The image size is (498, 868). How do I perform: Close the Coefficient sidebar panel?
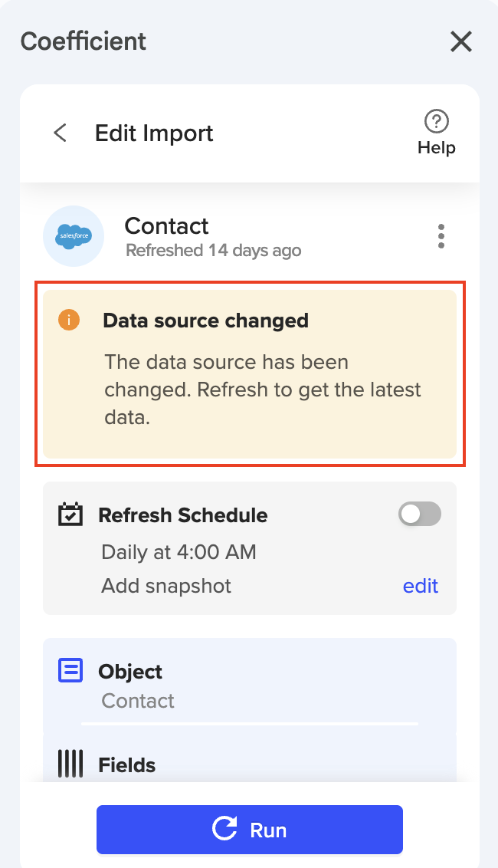pyautogui.click(x=461, y=41)
